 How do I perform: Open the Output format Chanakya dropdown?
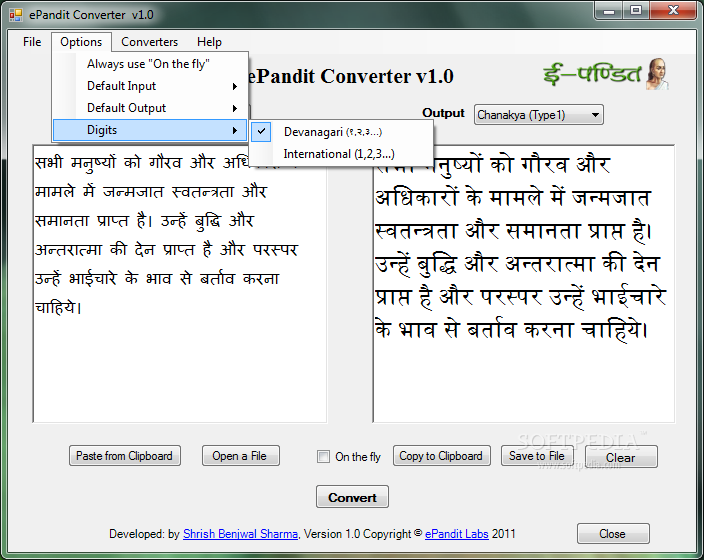[539, 115]
